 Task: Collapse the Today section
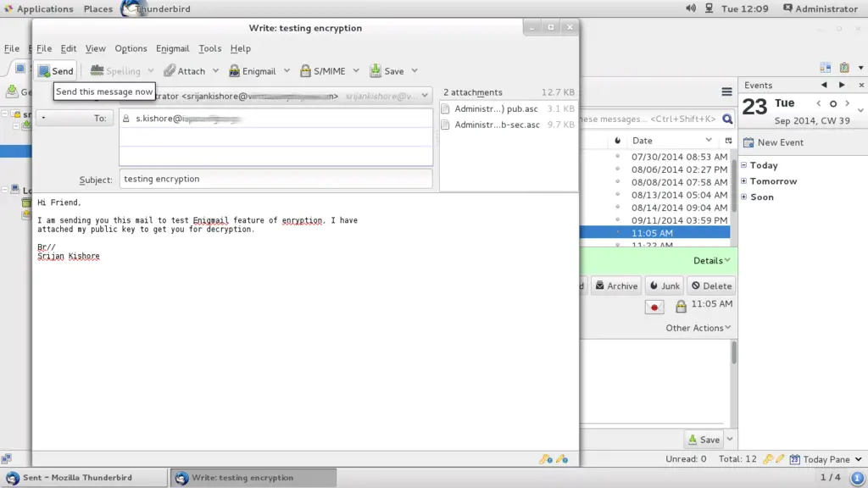click(x=744, y=165)
